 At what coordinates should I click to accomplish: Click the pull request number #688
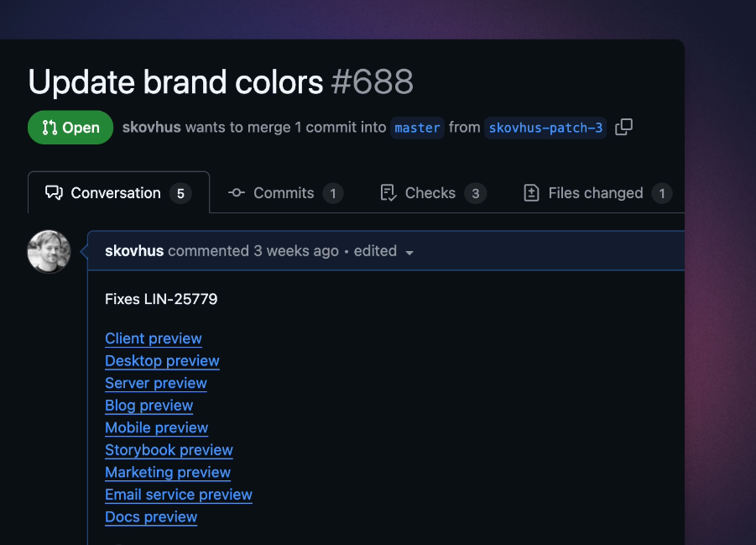(x=373, y=81)
